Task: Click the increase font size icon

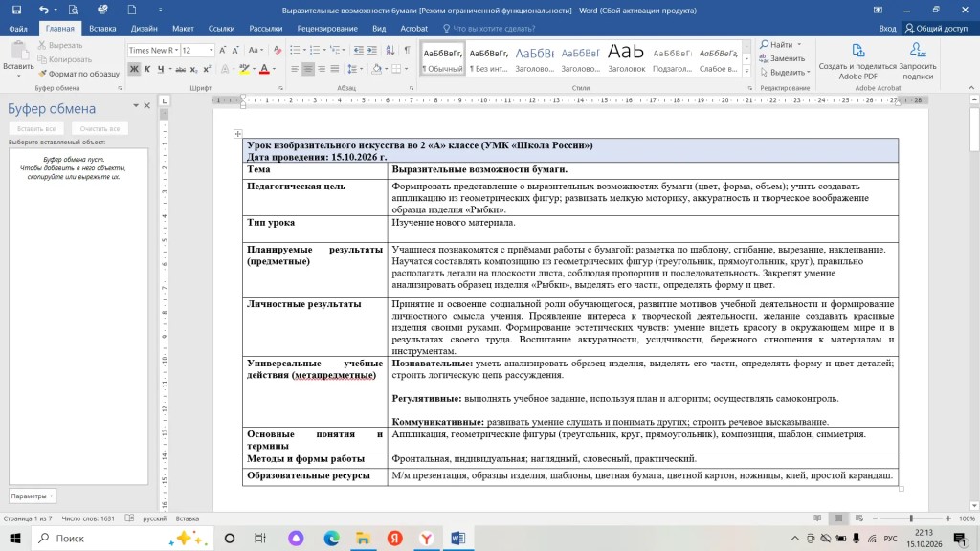Action: coord(222,50)
